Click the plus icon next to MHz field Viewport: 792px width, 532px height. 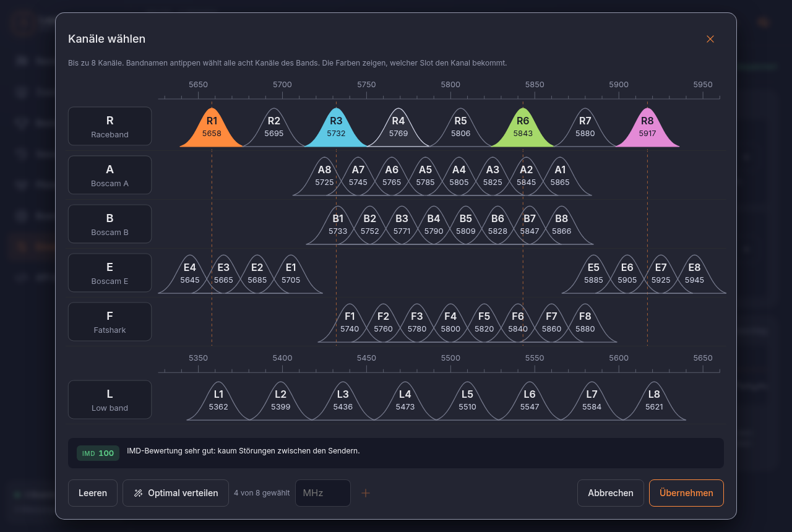[x=366, y=493]
